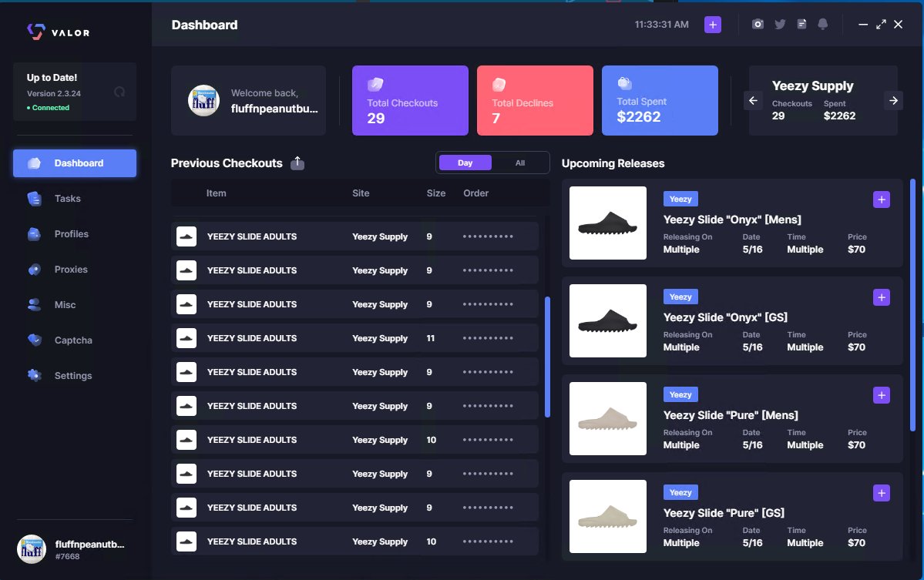Toggle fullscreen with the expand arrows icon
This screenshot has width=924, height=580.
pos(880,24)
